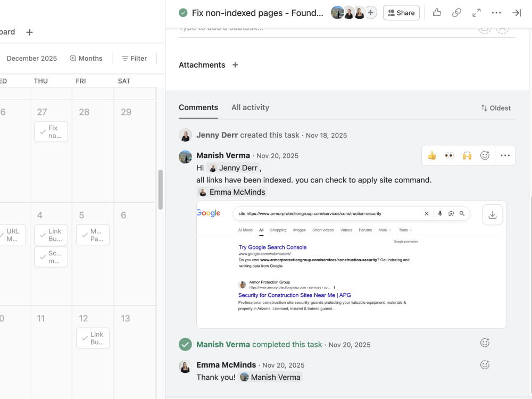Click the Attachments heading

tap(202, 65)
